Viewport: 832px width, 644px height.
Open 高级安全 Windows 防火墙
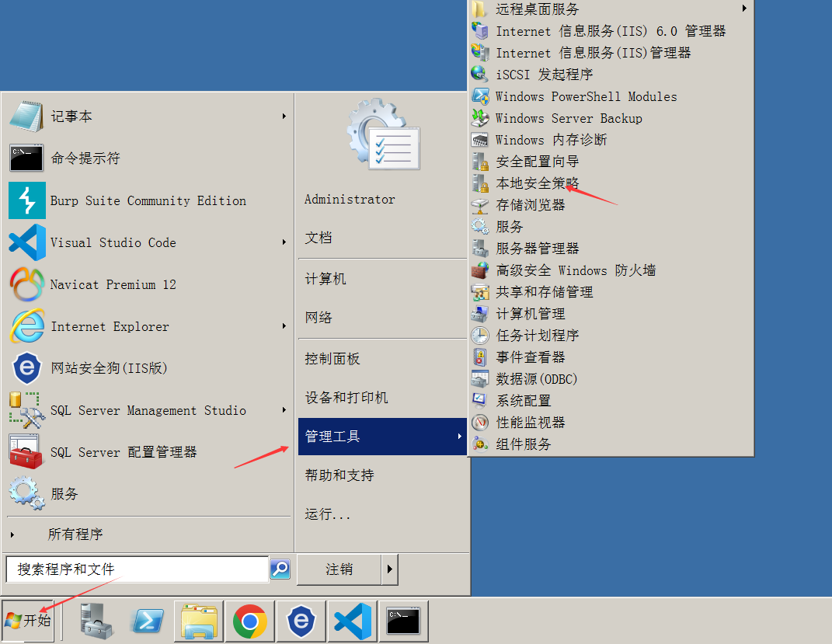[610, 270]
